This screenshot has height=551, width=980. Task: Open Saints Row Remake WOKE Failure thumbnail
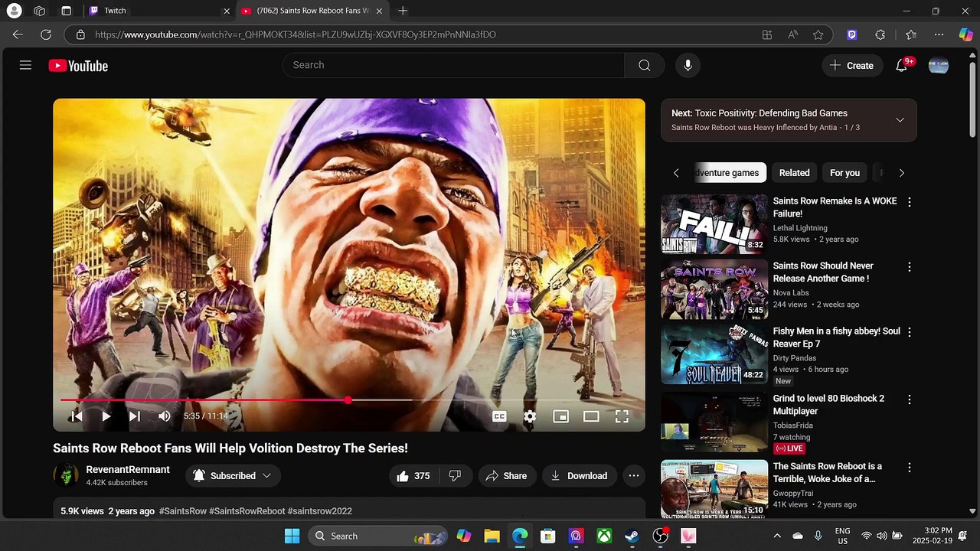pyautogui.click(x=714, y=223)
